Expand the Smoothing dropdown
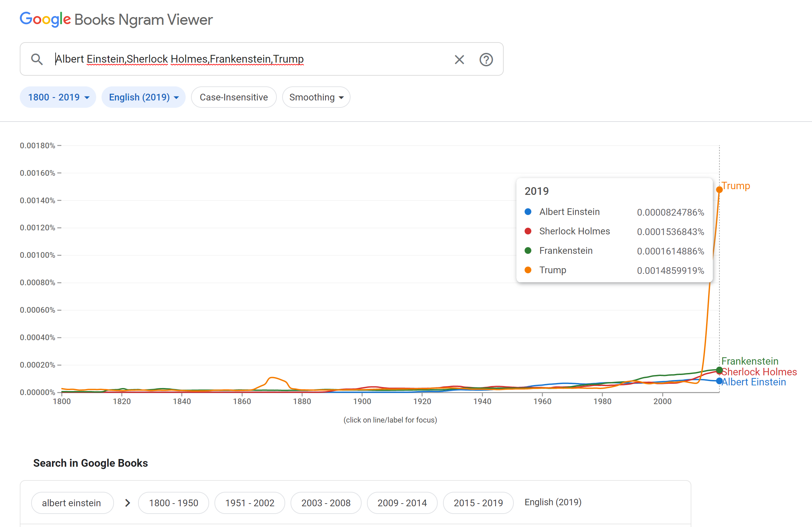 (x=316, y=97)
